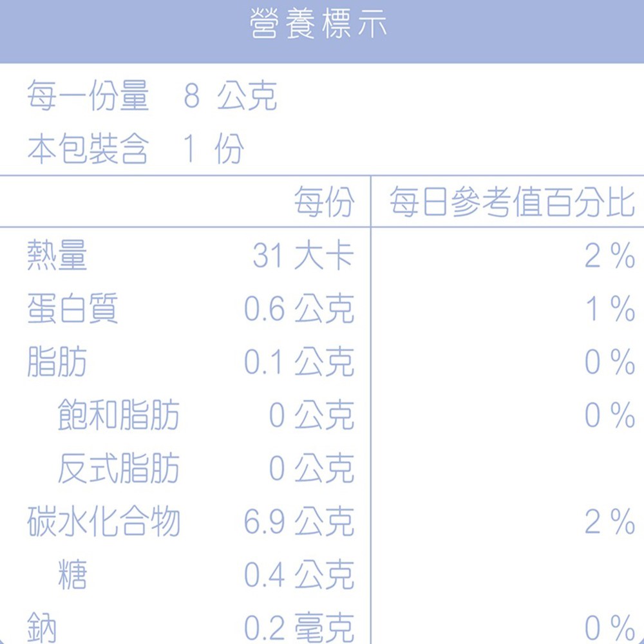The height and width of the screenshot is (644, 644).
Task: Select the 碳水化合物 row label
Action: pos(104,522)
